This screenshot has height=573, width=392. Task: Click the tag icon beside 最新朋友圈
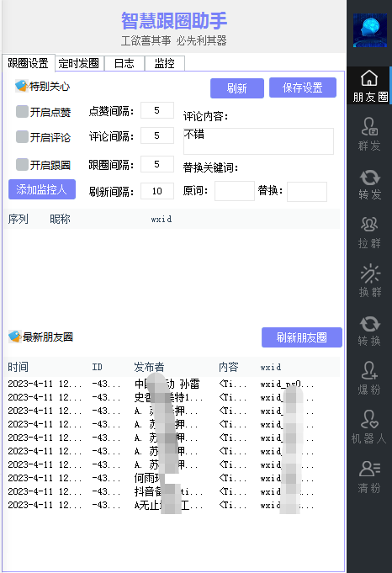14,337
